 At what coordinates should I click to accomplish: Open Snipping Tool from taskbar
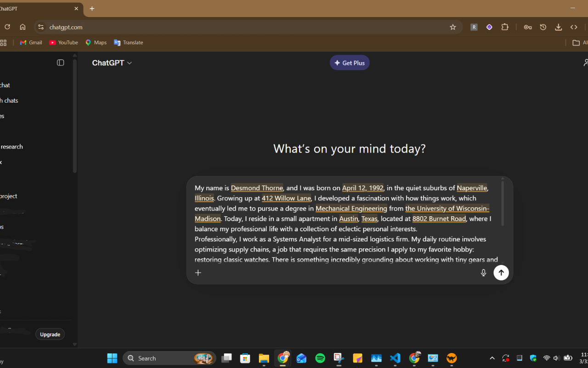pyautogui.click(x=339, y=358)
